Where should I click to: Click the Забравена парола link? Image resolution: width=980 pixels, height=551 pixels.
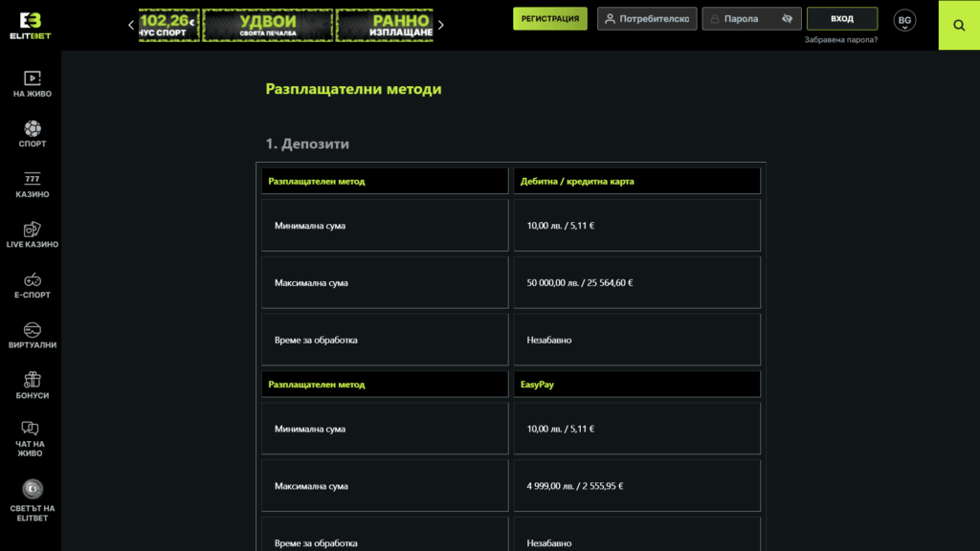coord(840,40)
